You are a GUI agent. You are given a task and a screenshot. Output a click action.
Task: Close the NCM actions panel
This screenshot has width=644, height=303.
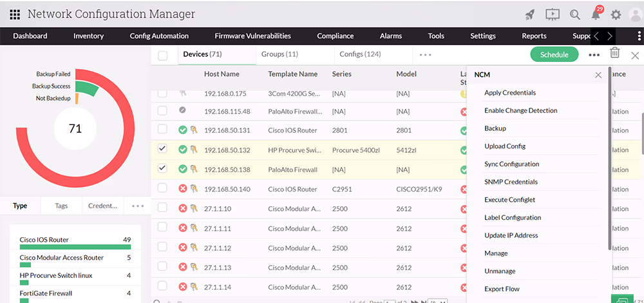tap(598, 75)
